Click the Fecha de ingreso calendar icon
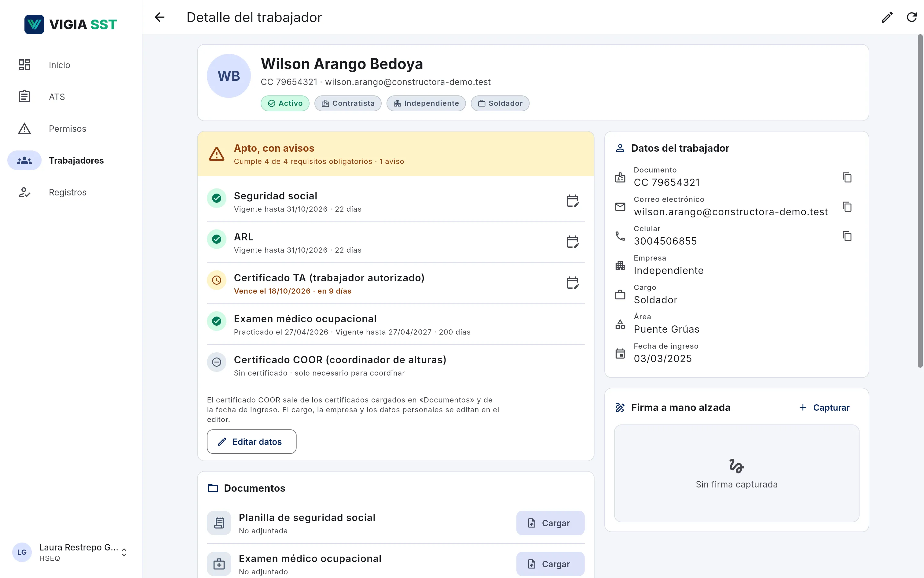Screen dimensions: 924x578 620,354
